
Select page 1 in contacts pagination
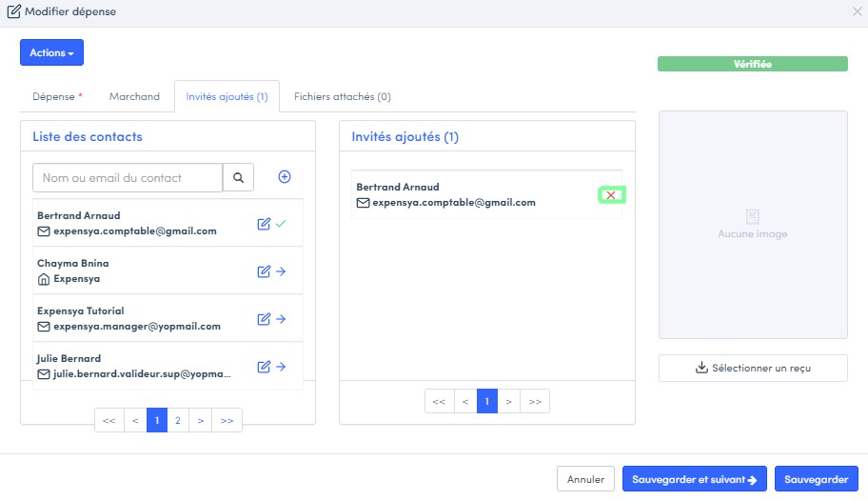(x=157, y=421)
